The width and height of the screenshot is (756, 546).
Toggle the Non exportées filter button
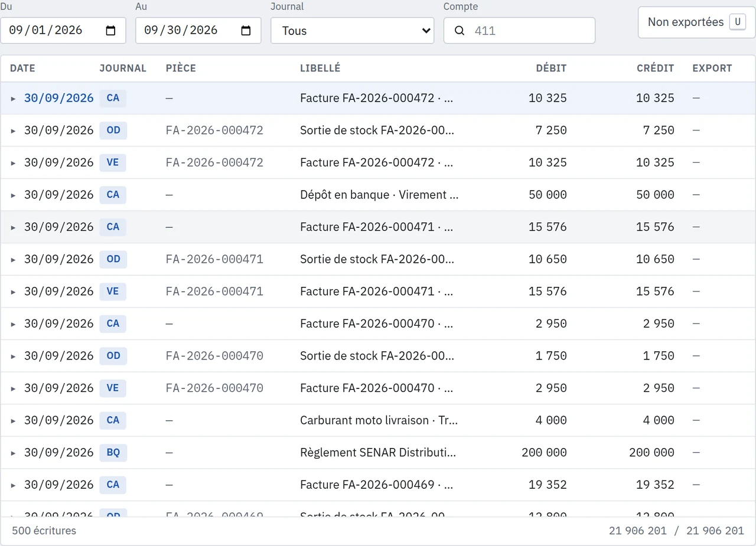click(x=696, y=22)
